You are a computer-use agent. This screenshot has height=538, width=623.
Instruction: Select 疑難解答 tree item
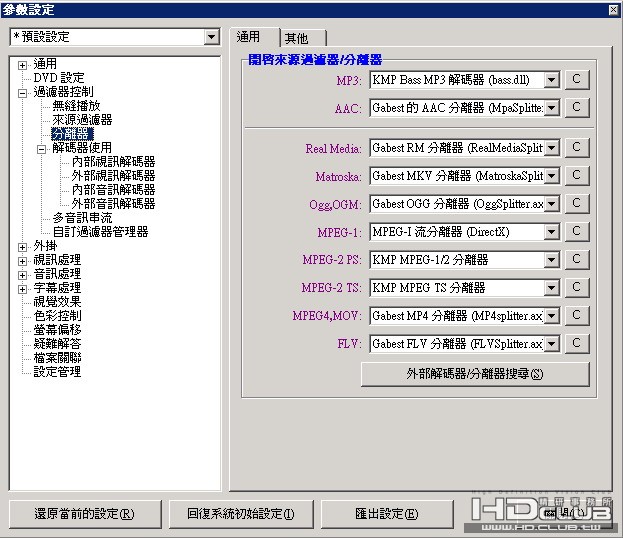point(57,344)
